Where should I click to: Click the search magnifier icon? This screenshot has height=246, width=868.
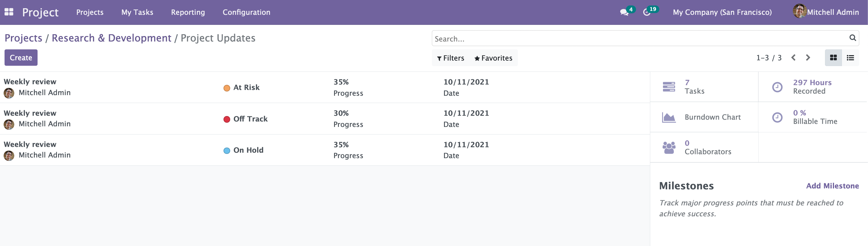coord(852,38)
